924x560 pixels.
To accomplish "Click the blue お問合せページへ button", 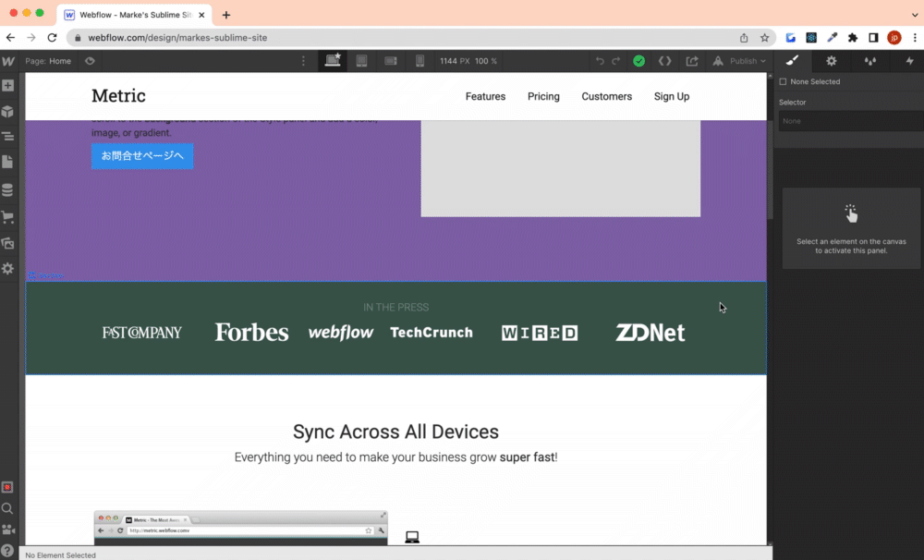I will 142,155.
